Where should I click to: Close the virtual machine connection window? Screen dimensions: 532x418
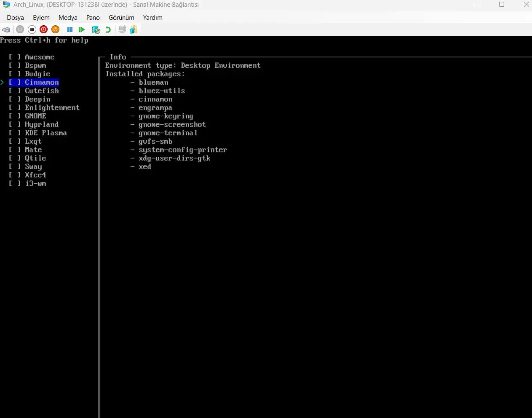pyautogui.click(x=526, y=5)
